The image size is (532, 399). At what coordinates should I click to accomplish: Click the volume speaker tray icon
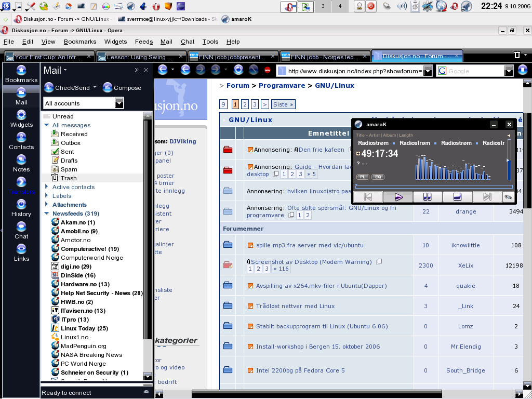402,6
